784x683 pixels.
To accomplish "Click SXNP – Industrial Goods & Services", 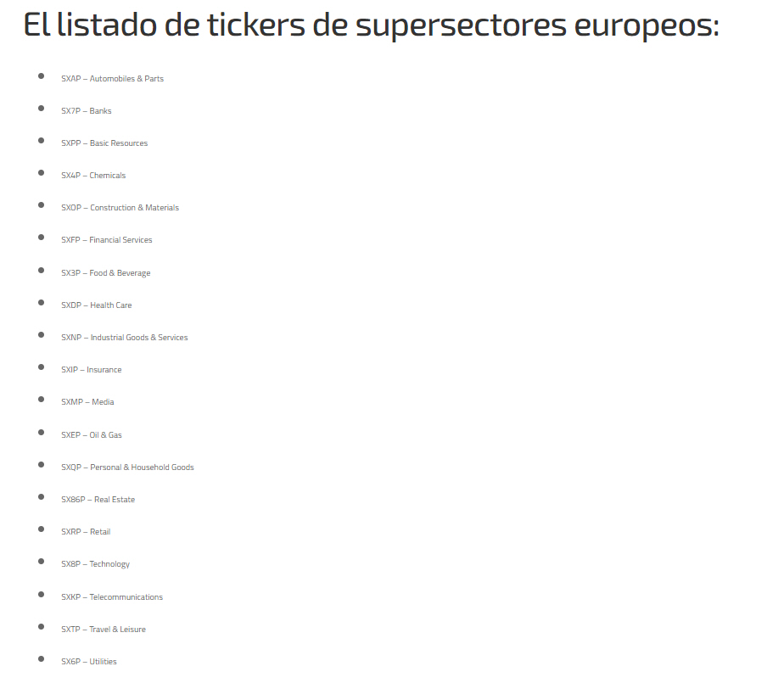I will tap(125, 338).
